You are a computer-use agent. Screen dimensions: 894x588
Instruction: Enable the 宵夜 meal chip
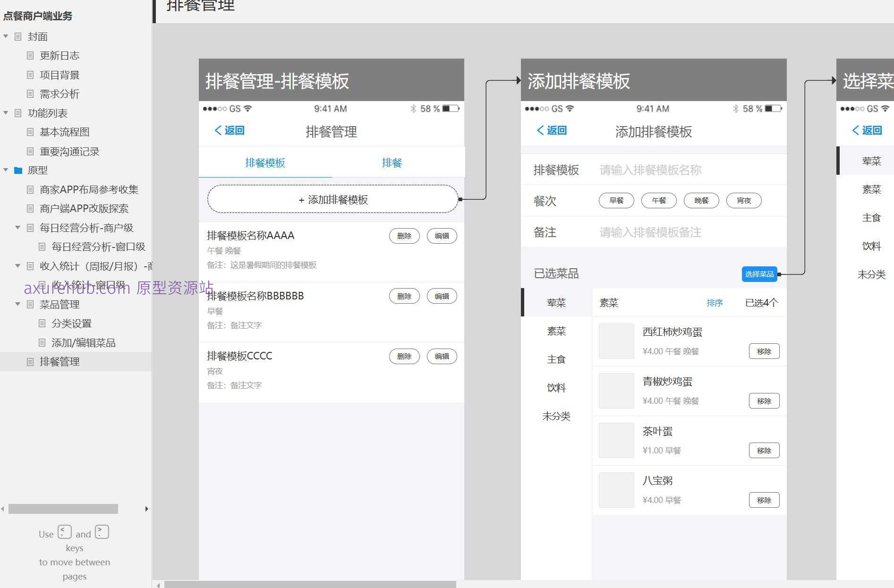743,201
